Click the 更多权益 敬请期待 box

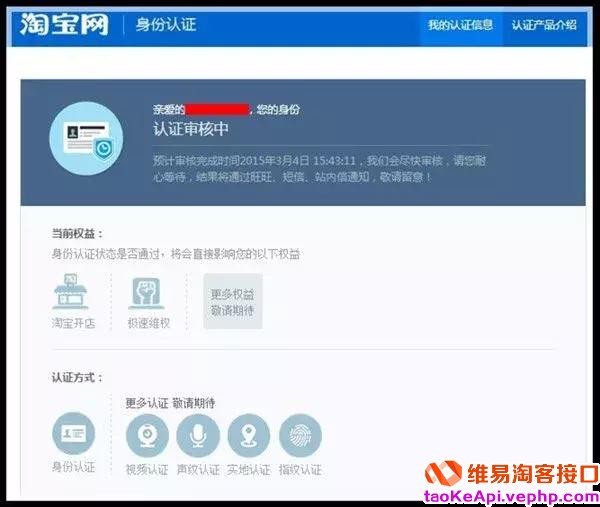pos(233,302)
